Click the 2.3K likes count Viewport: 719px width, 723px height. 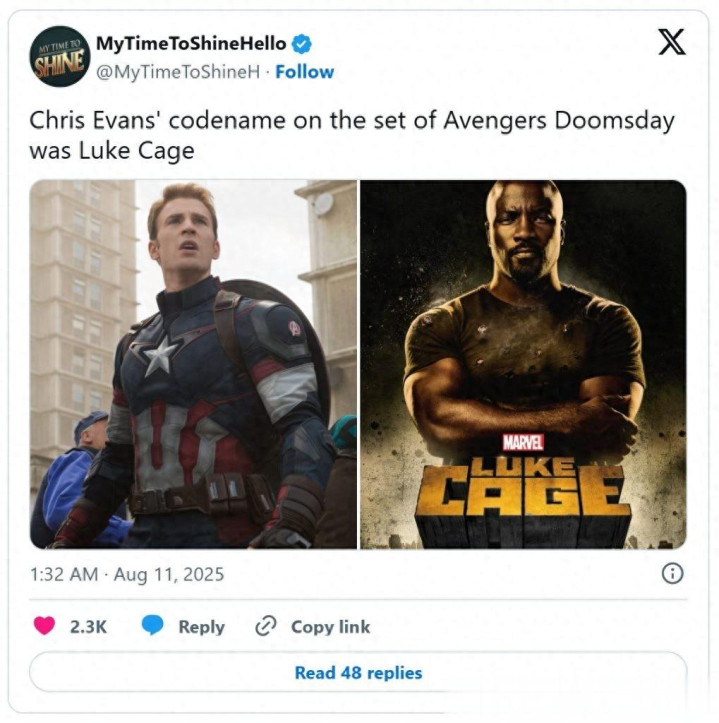coord(88,627)
